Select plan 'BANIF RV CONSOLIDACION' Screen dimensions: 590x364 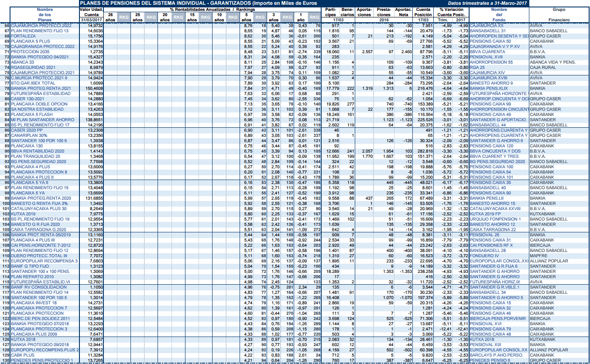(39, 287)
